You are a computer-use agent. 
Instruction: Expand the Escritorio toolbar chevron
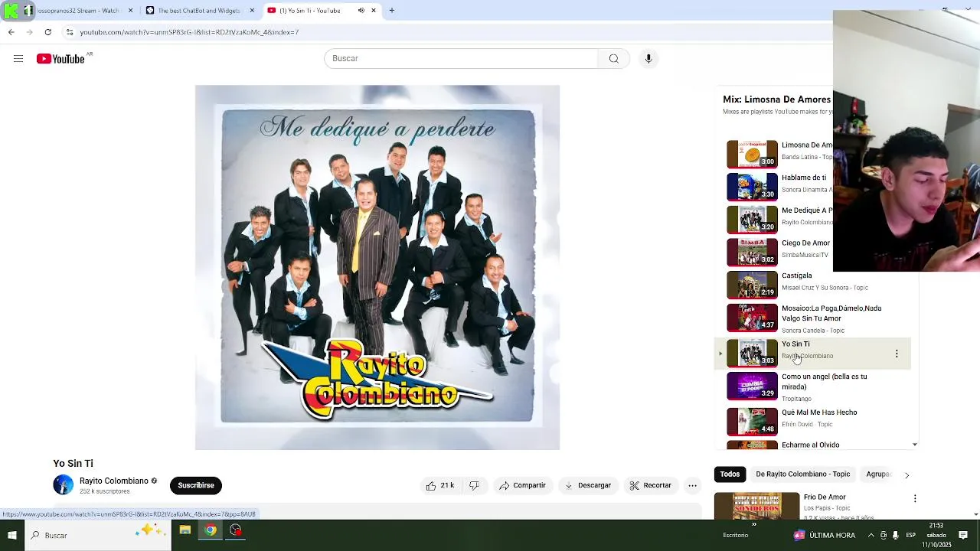(x=754, y=525)
